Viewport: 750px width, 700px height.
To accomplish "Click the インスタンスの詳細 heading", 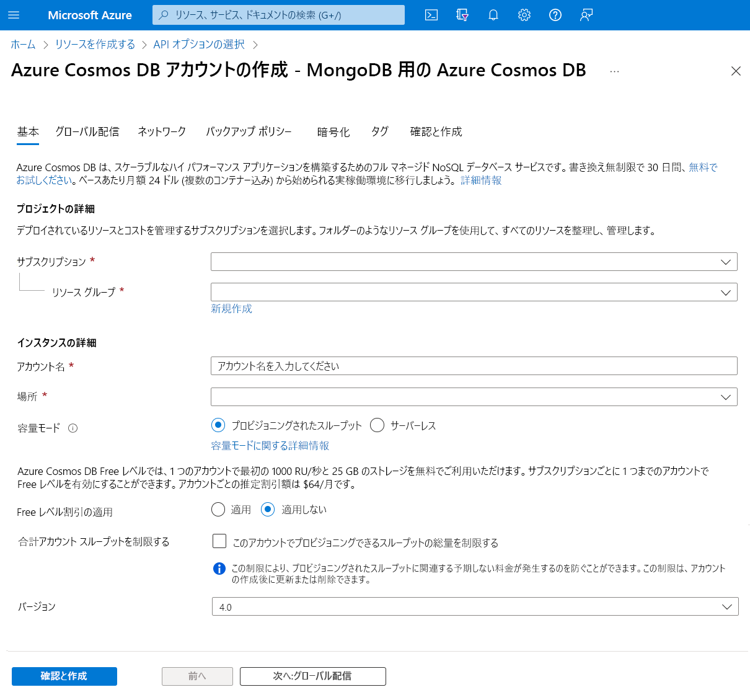I will pyautogui.click(x=57, y=343).
